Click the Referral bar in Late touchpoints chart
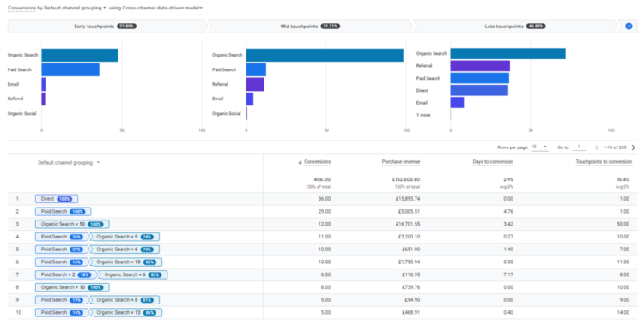 click(x=480, y=66)
